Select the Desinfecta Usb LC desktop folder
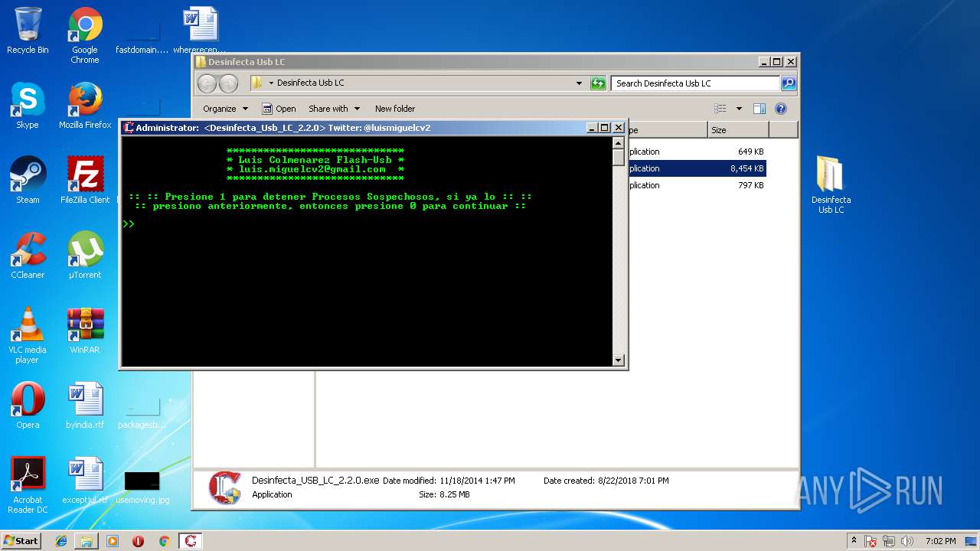This screenshot has height=551, width=980. [831, 184]
